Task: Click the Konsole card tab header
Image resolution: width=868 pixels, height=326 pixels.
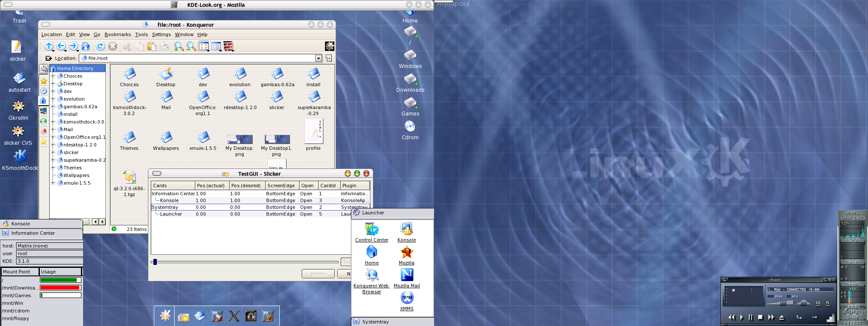Action: [42, 224]
